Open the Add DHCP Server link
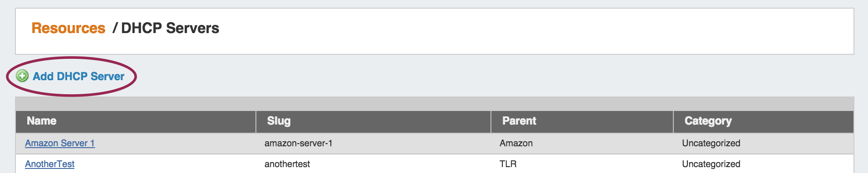868x173 pixels. (78, 77)
